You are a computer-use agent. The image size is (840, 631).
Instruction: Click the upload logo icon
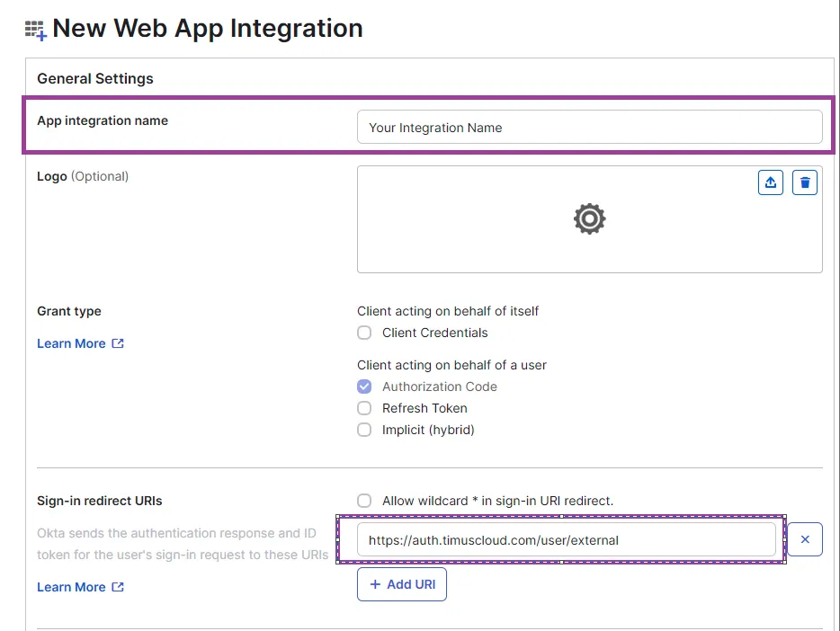tap(770, 182)
